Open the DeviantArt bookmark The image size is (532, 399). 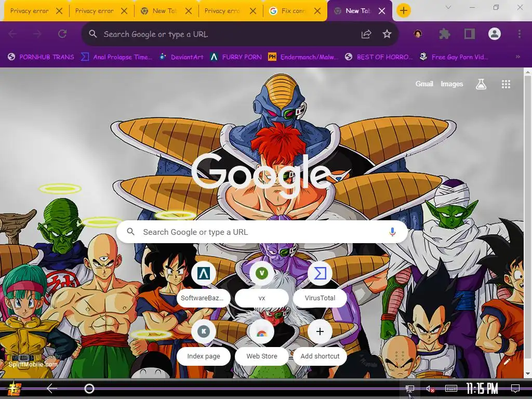[x=182, y=57]
